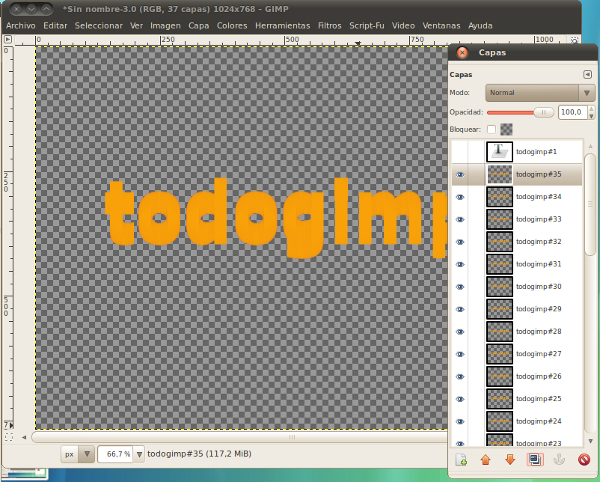Open the Script-Fu menu

pos(367,24)
